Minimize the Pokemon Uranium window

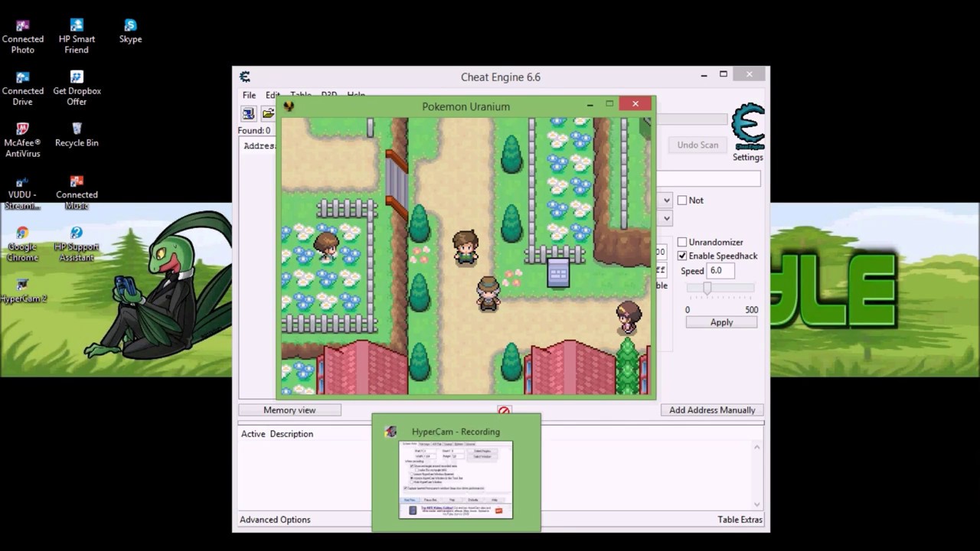click(590, 105)
